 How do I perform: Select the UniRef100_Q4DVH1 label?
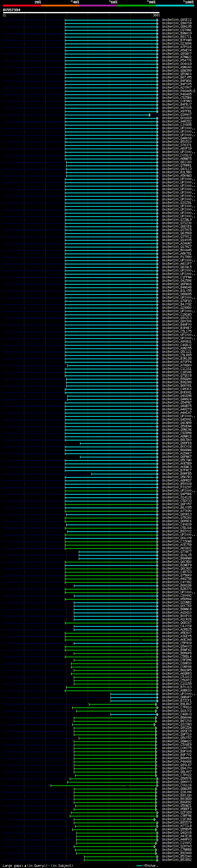[177, 420]
